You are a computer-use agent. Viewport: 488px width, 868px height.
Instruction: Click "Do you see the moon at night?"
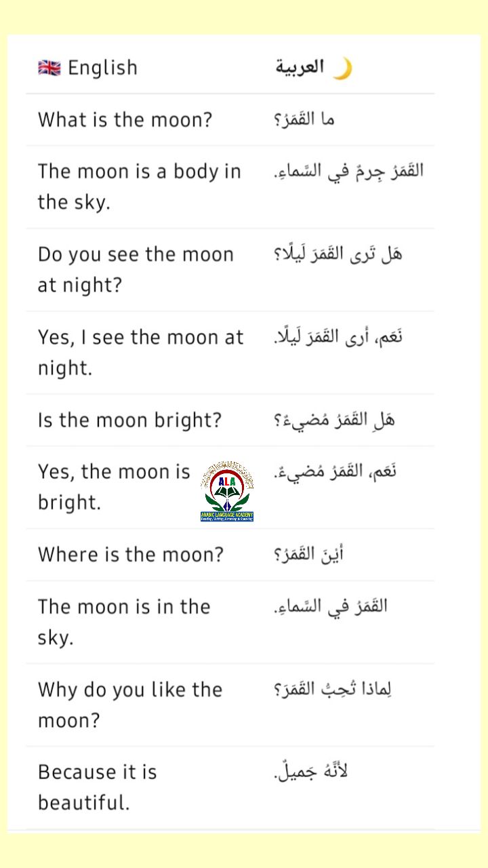(x=136, y=269)
